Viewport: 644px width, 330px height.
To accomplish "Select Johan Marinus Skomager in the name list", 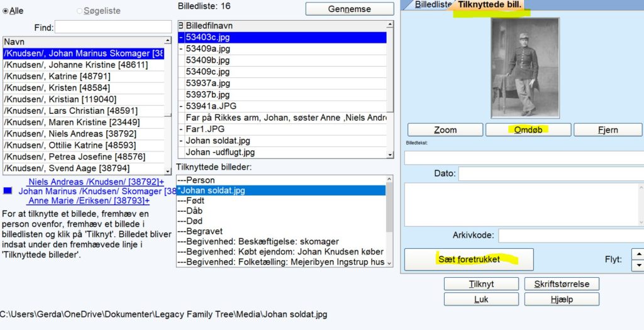I will tap(84, 53).
